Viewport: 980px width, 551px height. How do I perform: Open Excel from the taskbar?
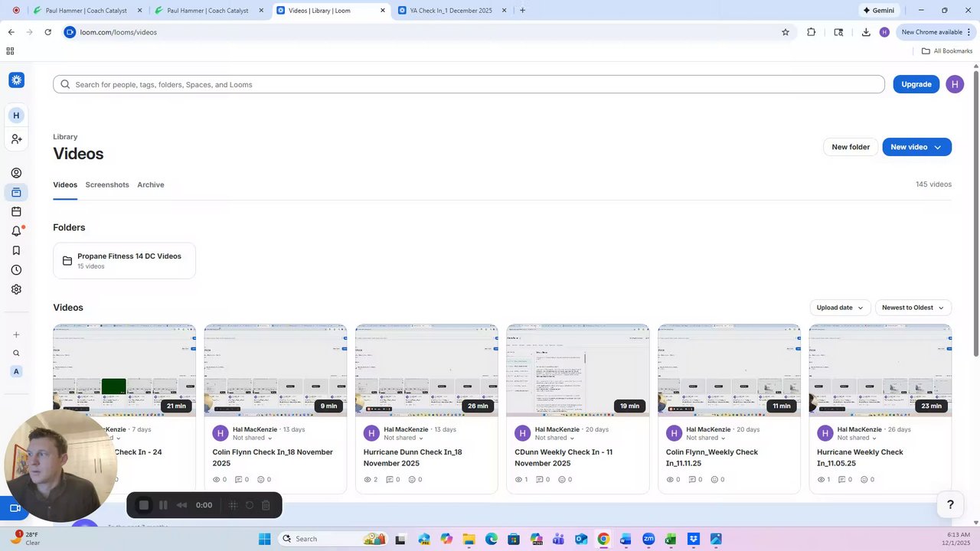click(x=671, y=539)
